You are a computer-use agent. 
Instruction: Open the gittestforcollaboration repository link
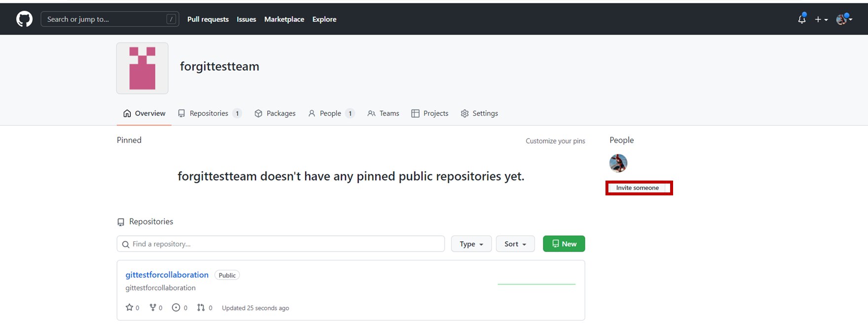pyautogui.click(x=167, y=275)
